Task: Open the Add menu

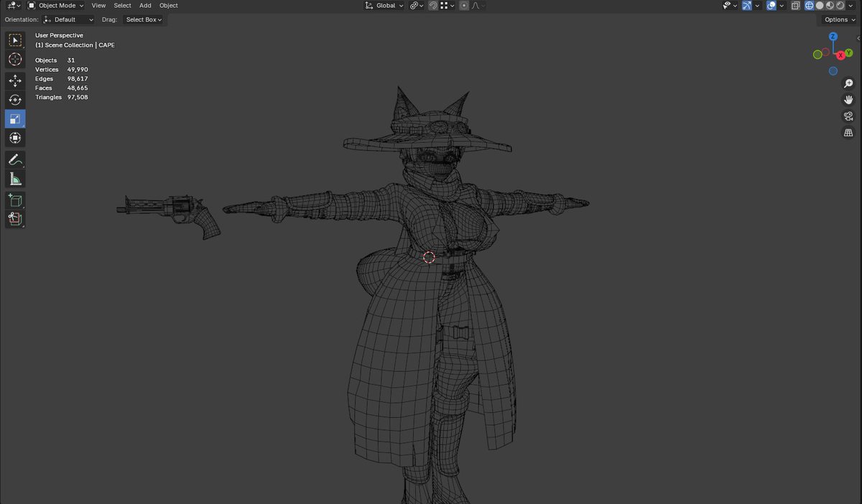Action: point(145,5)
